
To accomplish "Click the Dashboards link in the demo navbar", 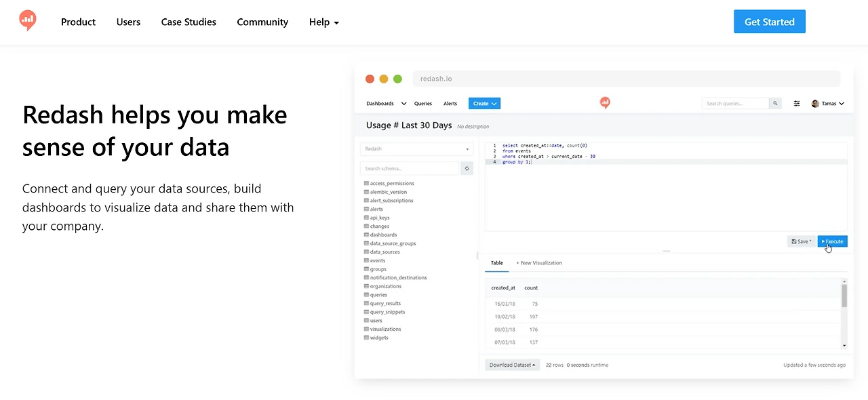I will pyautogui.click(x=380, y=104).
